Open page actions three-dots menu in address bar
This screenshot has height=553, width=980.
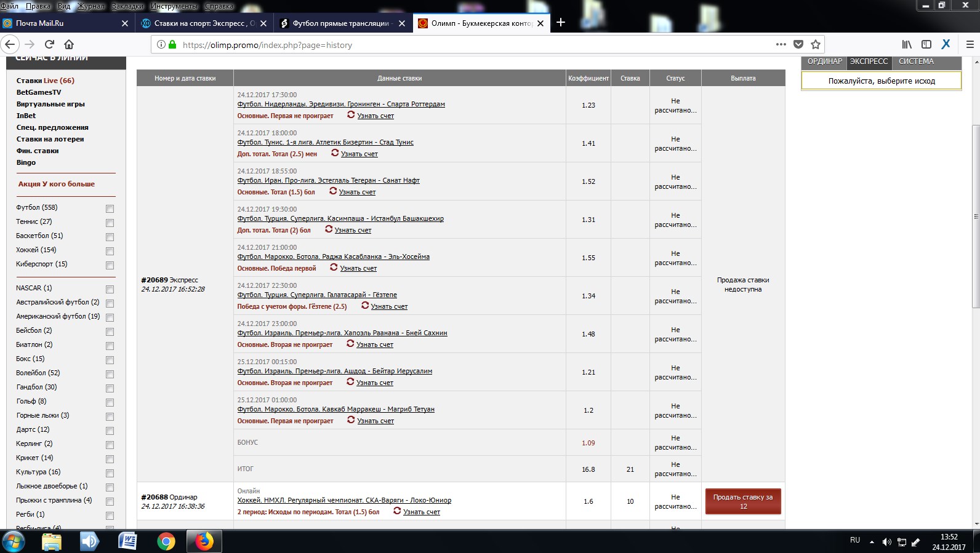coord(781,44)
